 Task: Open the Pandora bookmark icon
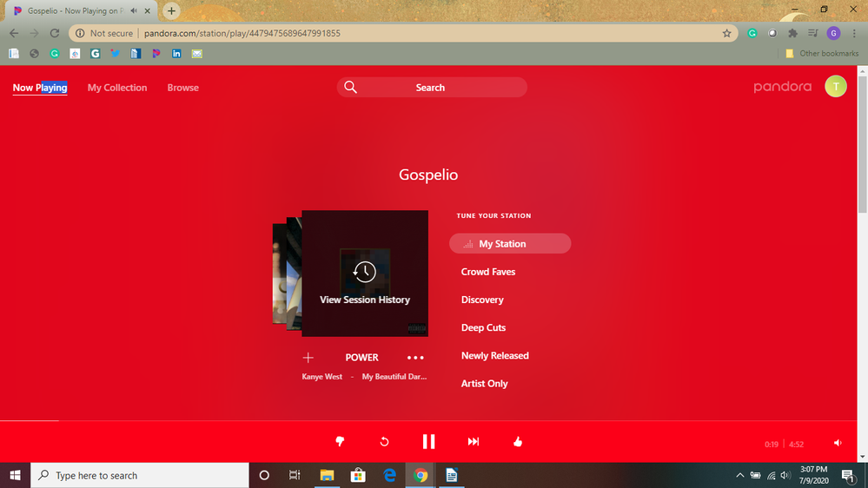(156, 54)
